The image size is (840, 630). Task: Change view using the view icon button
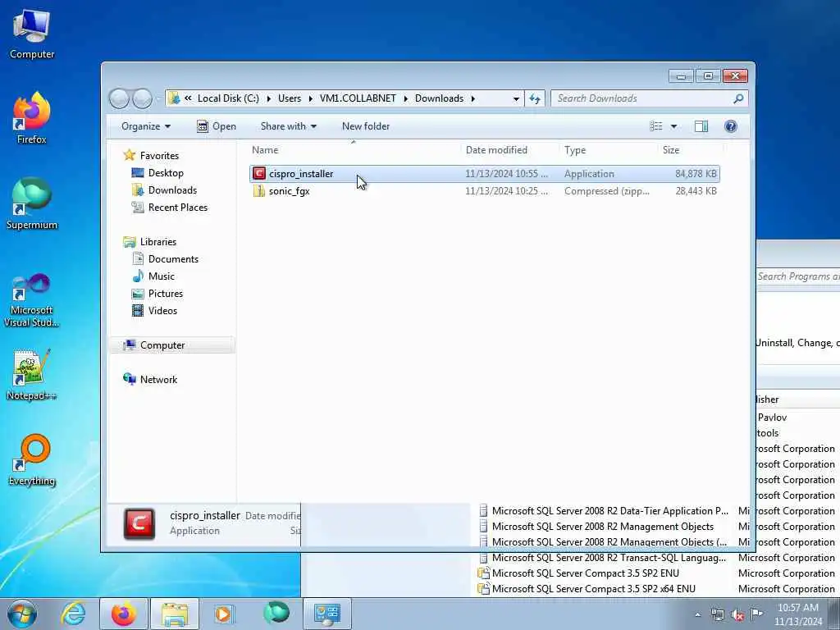(655, 126)
